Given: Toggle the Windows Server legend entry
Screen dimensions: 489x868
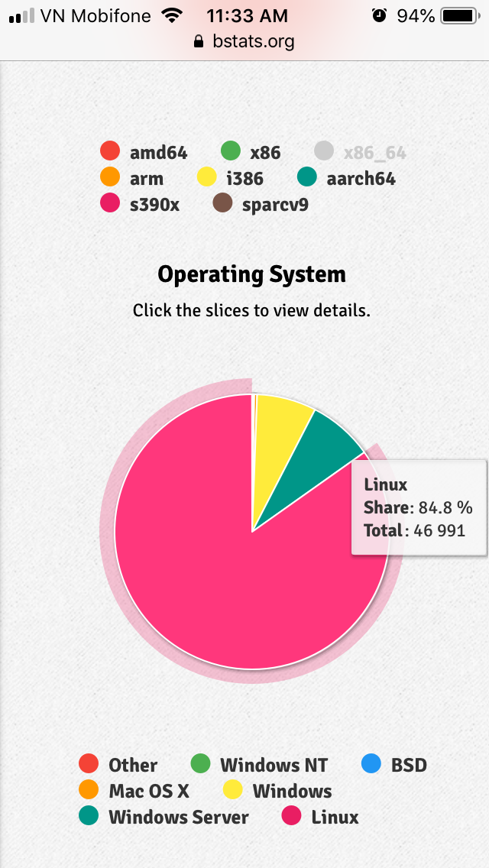Looking at the screenshot, I should 164,816.
